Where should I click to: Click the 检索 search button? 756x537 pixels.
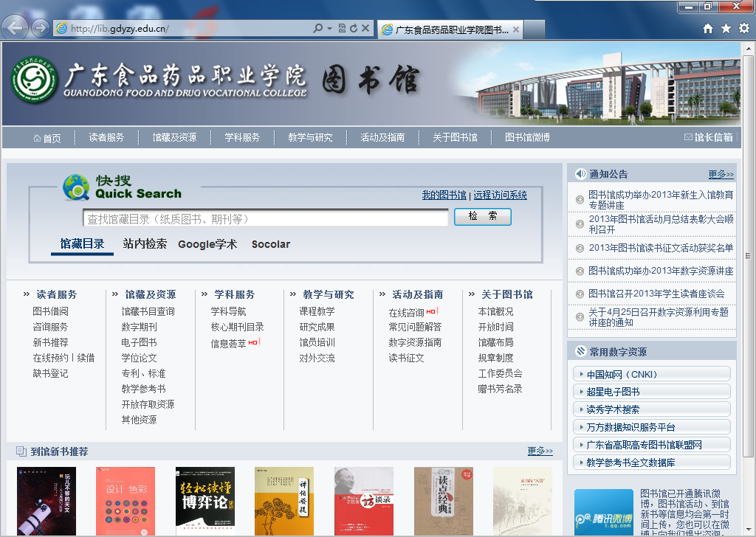(483, 216)
